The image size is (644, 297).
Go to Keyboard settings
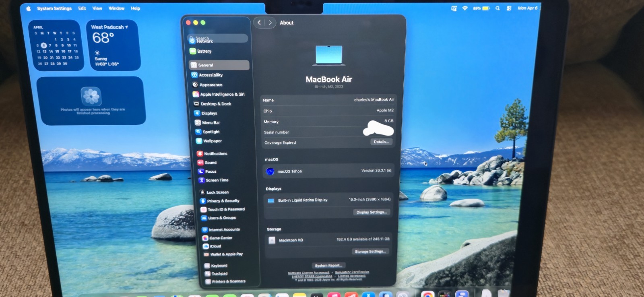tap(216, 266)
